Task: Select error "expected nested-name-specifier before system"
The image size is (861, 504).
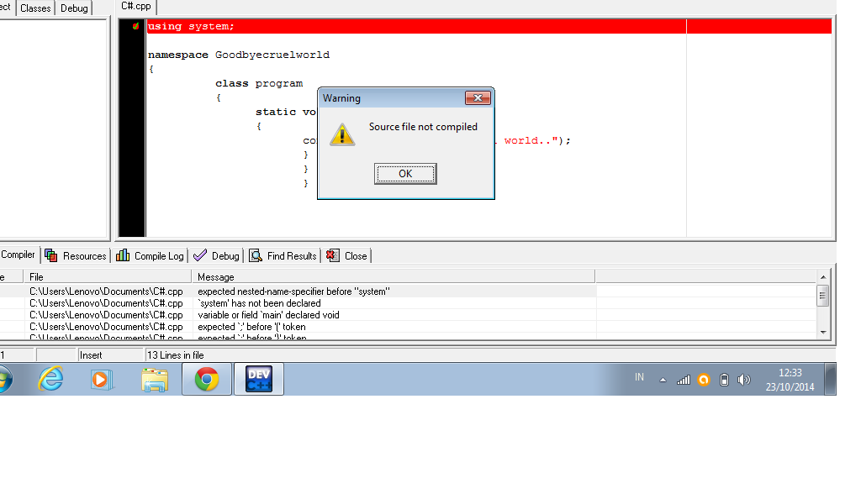Action: coord(293,291)
